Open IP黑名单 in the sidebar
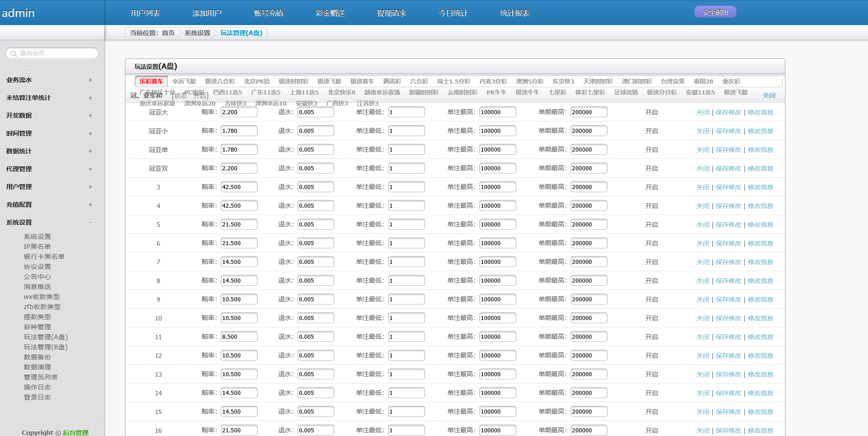The width and height of the screenshot is (868, 436). point(37,247)
